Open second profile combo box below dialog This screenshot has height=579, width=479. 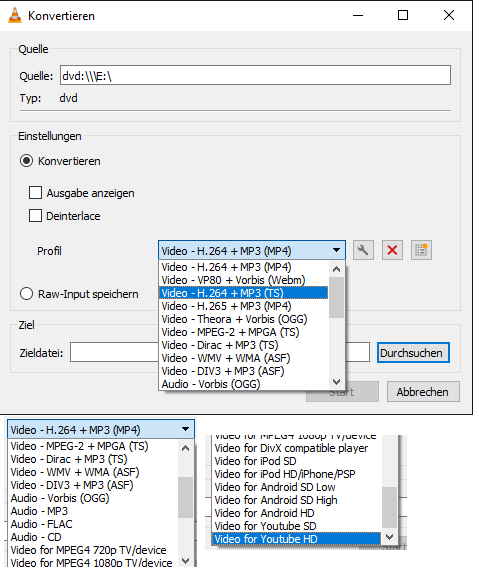(101, 429)
